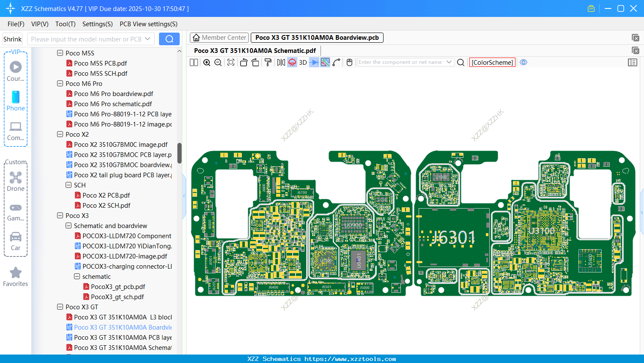644x363 pixels.
Task: Open the PCB View settings(S) menu
Action: pyautogui.click(x=148, y=24)
